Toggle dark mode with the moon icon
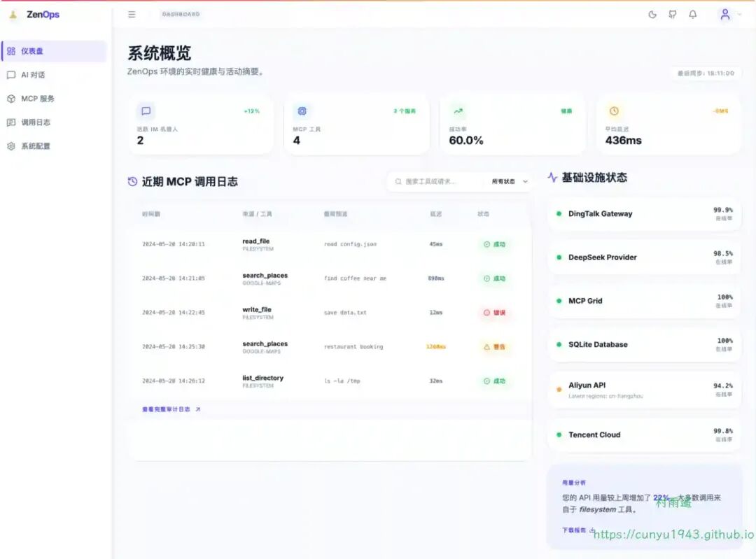Image resolution: width=756 pixels, height=559 pixels. [652, 13]
